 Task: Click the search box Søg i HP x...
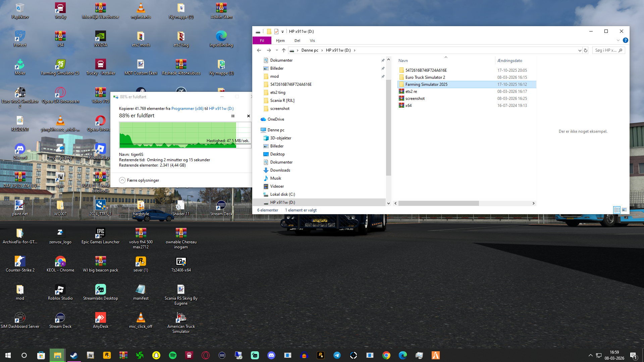[x=605, y=50]
